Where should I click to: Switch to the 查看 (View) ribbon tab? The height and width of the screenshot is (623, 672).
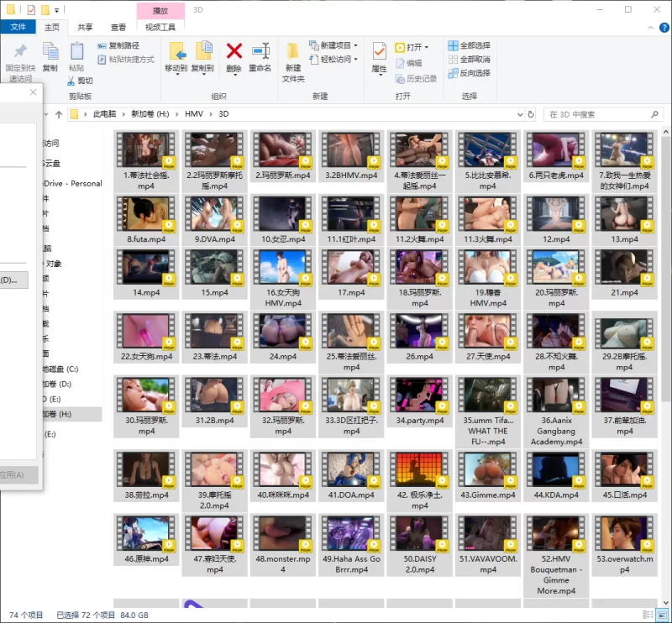118,28
